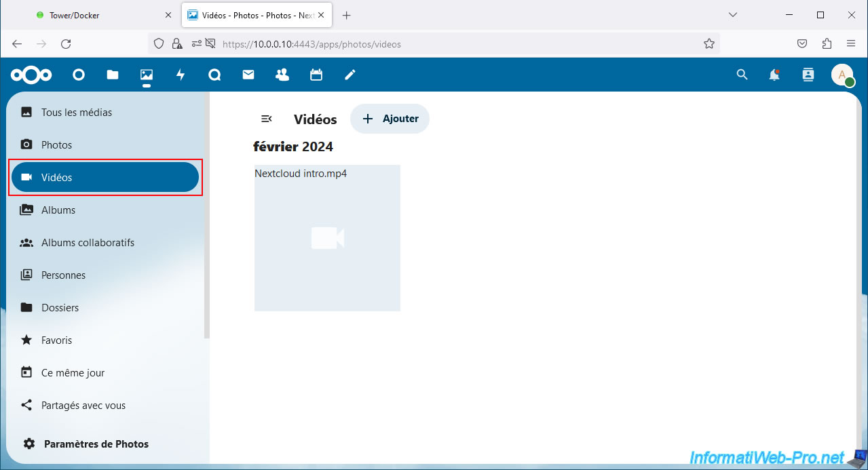Image resolution: width=868 pixels, height=470 pixels.
Task: Open the Nextcloud intro.mp4 video thumbnail
Action: 327,238
